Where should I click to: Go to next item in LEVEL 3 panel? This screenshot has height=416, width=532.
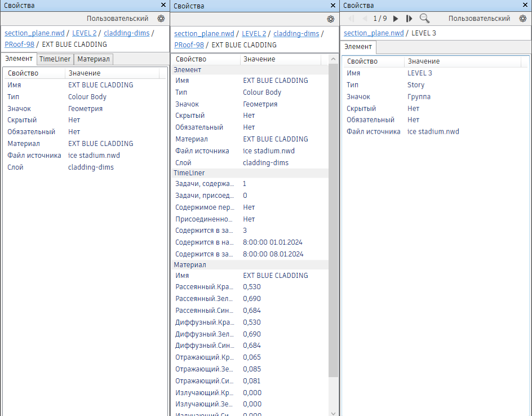tap(396, 19)
